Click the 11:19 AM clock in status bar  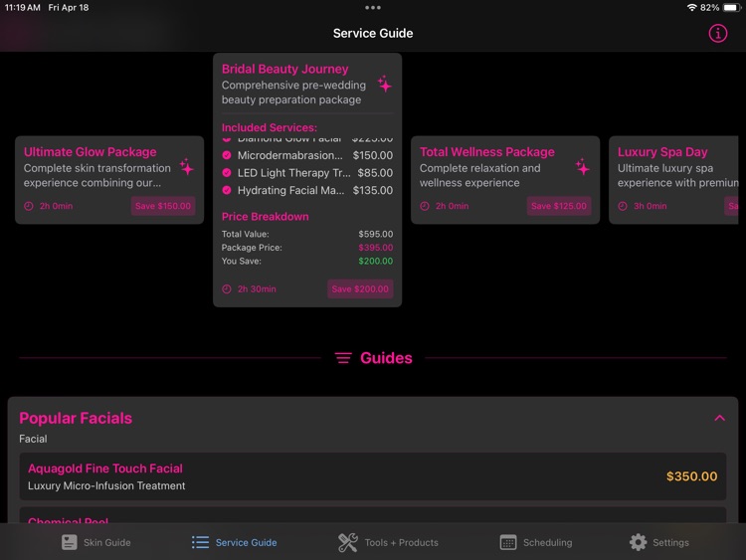click(22, 8)
